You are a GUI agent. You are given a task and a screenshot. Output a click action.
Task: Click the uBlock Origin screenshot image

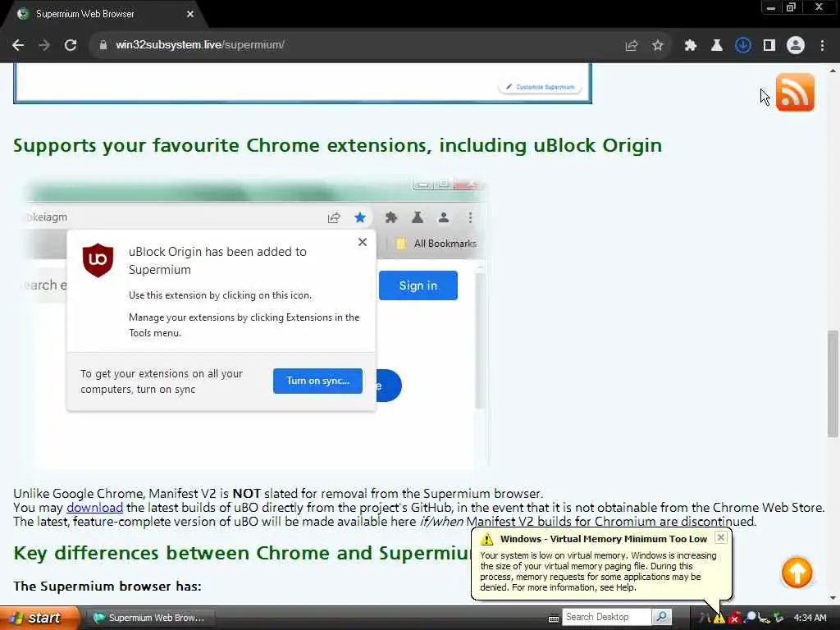click(x=256, y=323)
